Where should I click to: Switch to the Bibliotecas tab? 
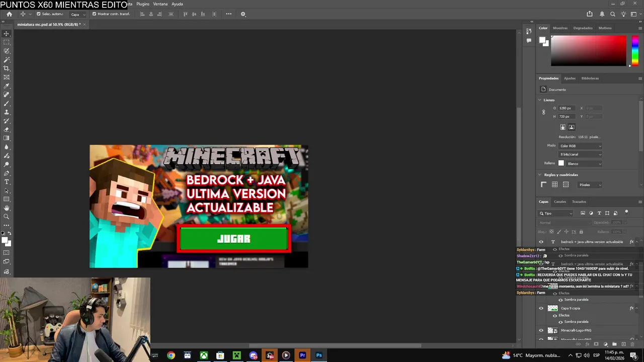[590, 78]
